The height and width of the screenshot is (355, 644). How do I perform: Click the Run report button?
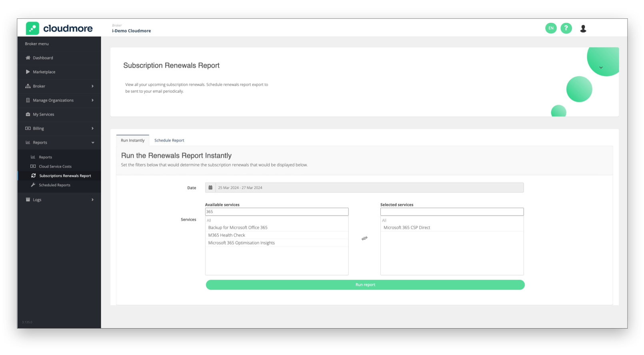pos(365,285)
